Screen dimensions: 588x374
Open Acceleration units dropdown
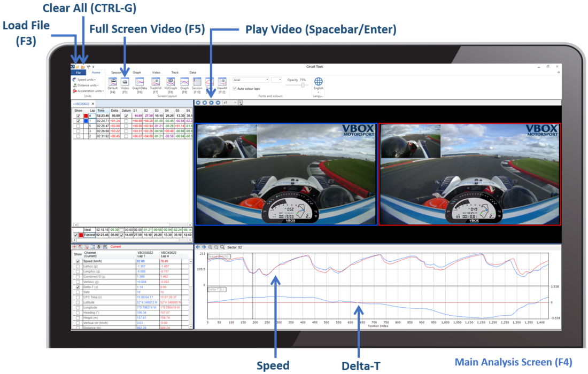88,91
